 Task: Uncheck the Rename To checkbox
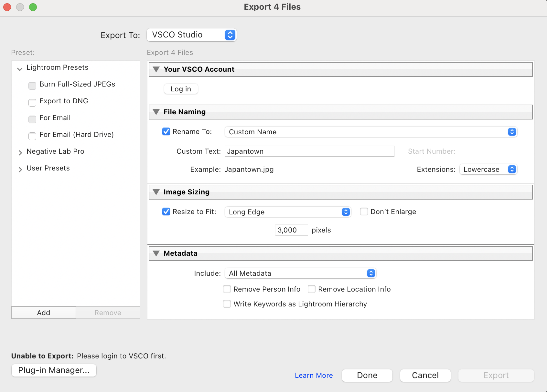point(166,132)
